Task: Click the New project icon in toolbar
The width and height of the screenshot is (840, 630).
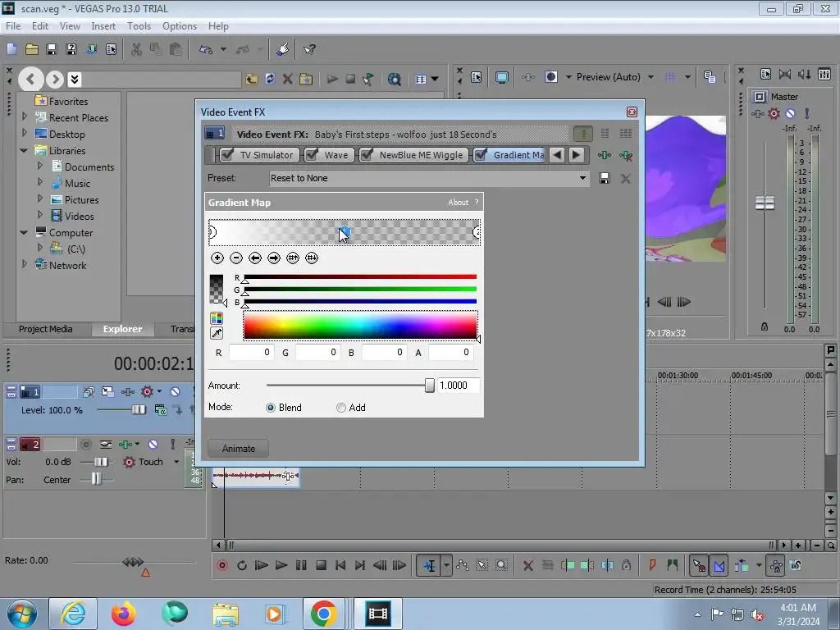Action: click(x=11, y=50)
